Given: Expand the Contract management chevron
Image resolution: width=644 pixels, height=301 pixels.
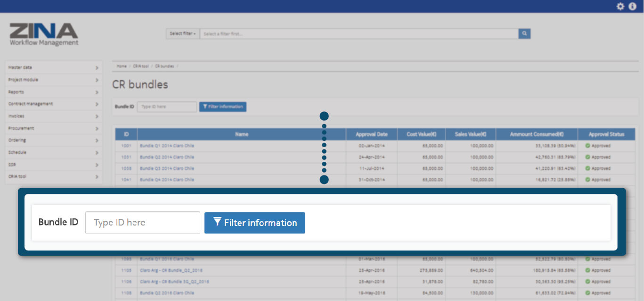Looking at the screenshot, I should (97, 104).
